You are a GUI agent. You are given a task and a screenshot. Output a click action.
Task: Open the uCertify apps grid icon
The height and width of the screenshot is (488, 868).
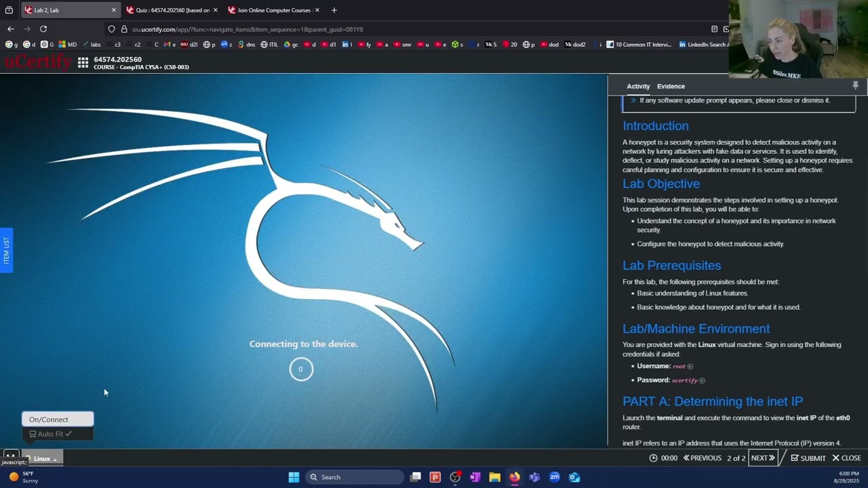point(83,62)
